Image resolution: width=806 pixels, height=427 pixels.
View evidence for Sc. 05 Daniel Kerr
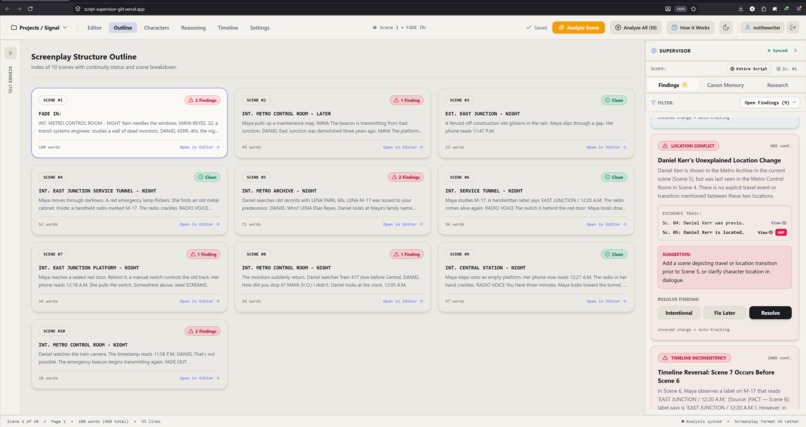765,232
